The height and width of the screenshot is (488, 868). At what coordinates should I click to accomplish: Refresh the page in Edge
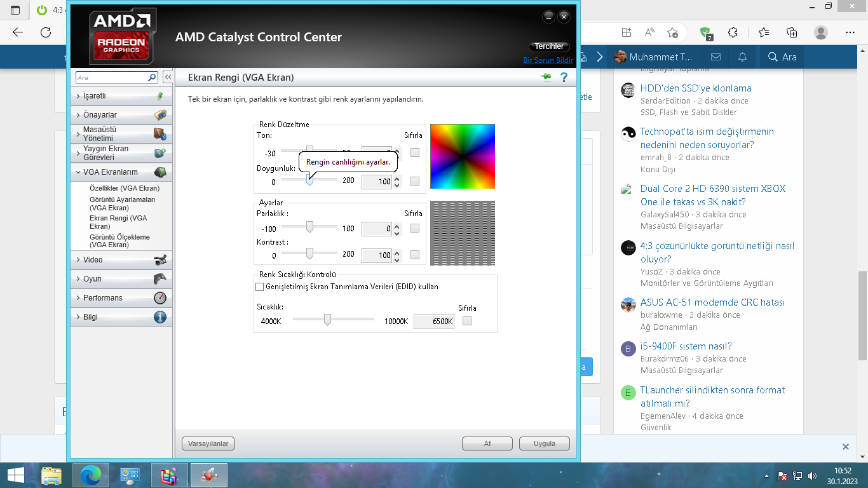[46, 32]
